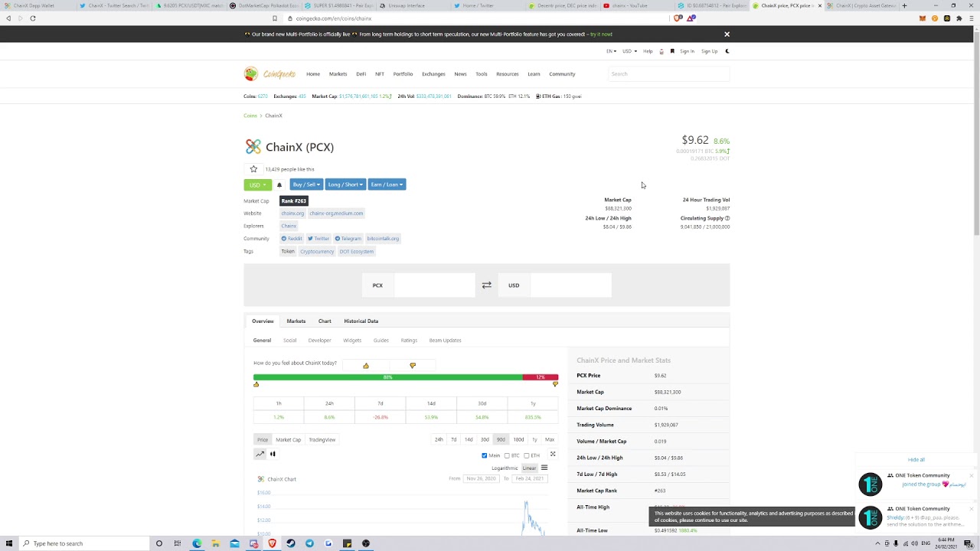Expand the Earn / Loan dropdown

(x=387, y=184)
